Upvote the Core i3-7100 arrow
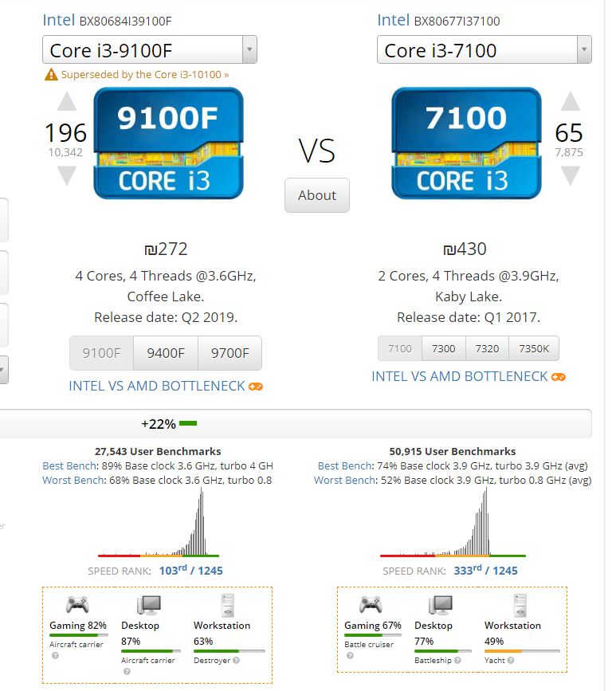The height and width of the screenshot is (691, 616). point(570,101)
